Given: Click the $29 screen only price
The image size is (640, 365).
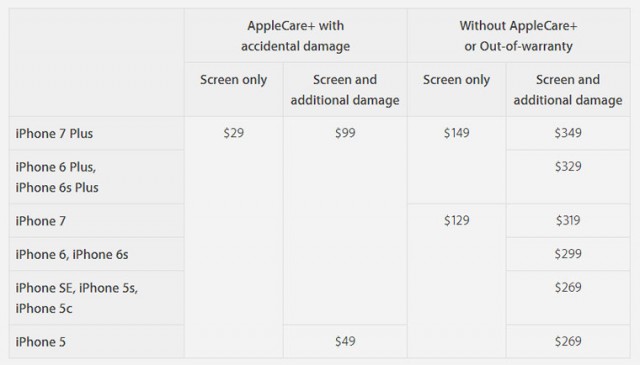Looking at the screenshot, I should [233, 133].
